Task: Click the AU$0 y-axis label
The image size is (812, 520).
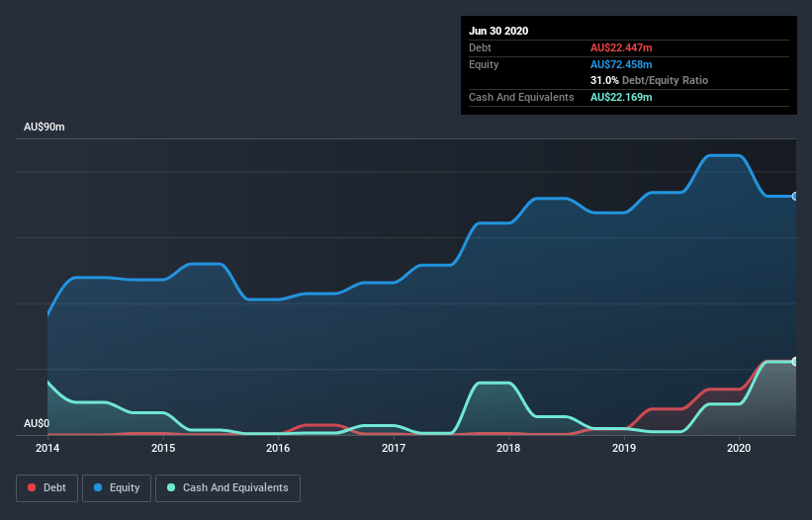Action: [x=37, y=423]
